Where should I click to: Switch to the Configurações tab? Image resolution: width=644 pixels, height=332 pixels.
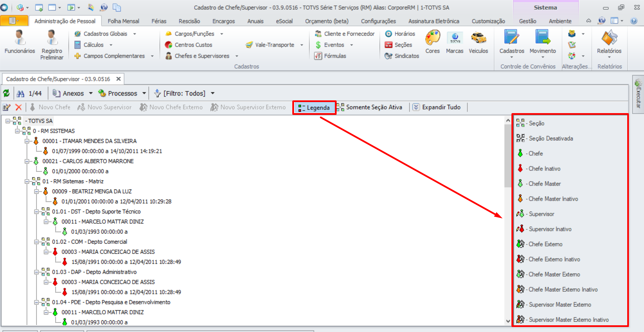pyautogui.click(x=378, y=21)
